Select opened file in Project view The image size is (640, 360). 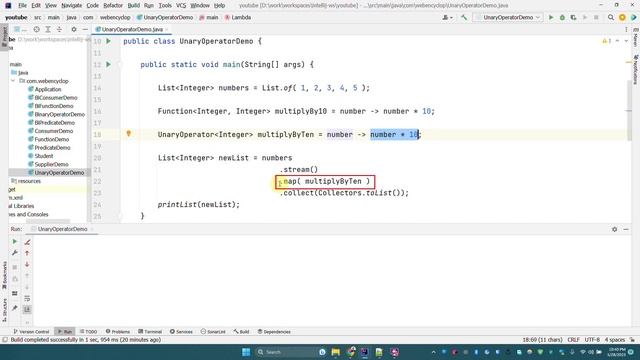(x=36, y=29)
